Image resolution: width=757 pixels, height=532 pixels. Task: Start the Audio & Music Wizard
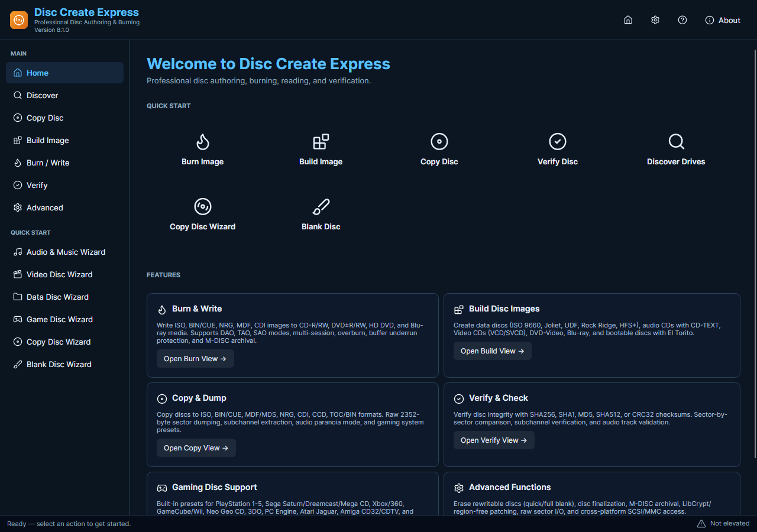tap(64, 252)
